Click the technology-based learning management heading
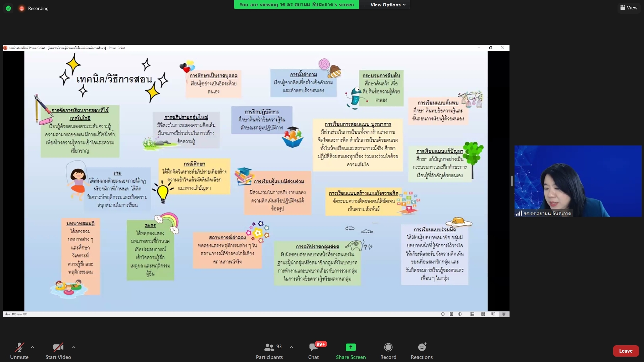This screenshot has height=362, width=644. [80, 114]
